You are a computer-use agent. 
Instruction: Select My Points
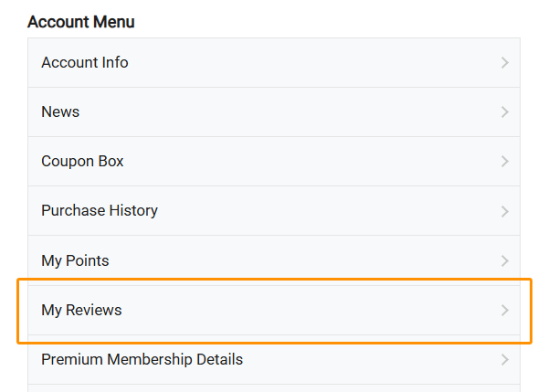274,261
